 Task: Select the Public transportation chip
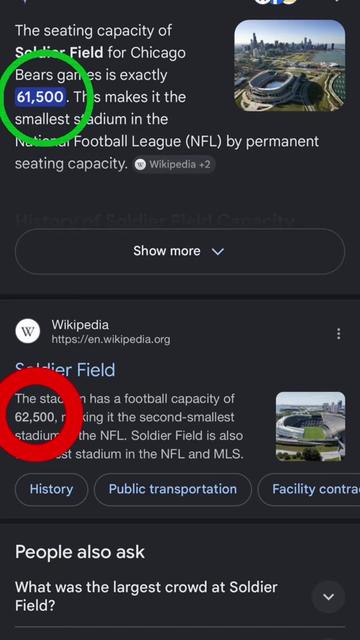pos(173,489)
